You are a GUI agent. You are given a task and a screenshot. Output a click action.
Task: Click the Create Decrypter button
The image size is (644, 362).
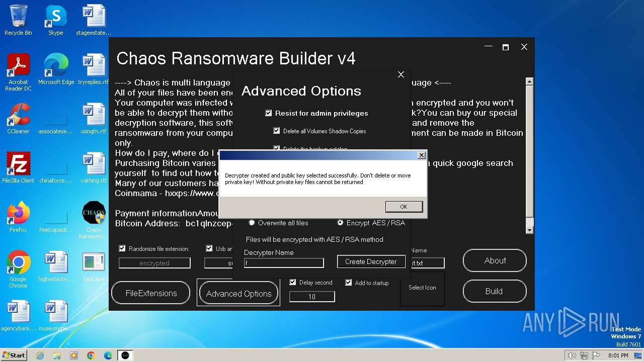pyautogui.click(x=371, y=261)
